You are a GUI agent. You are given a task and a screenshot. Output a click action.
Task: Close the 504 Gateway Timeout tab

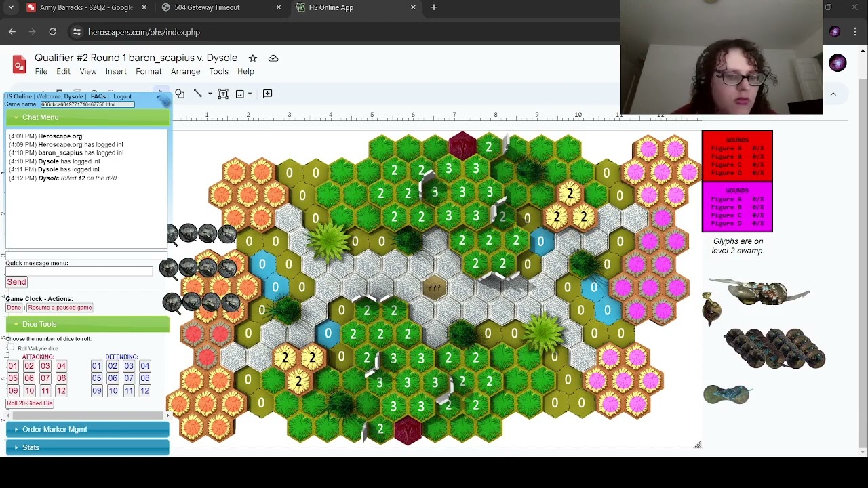click(279, 7)
